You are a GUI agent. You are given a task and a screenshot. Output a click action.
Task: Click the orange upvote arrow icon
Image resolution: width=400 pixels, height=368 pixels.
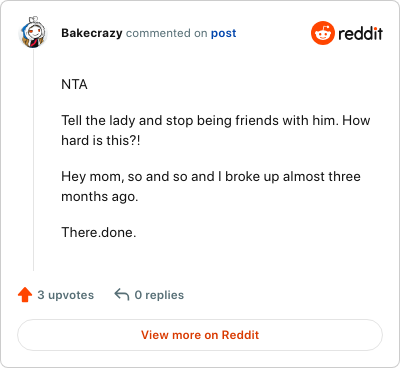point(25,295)
